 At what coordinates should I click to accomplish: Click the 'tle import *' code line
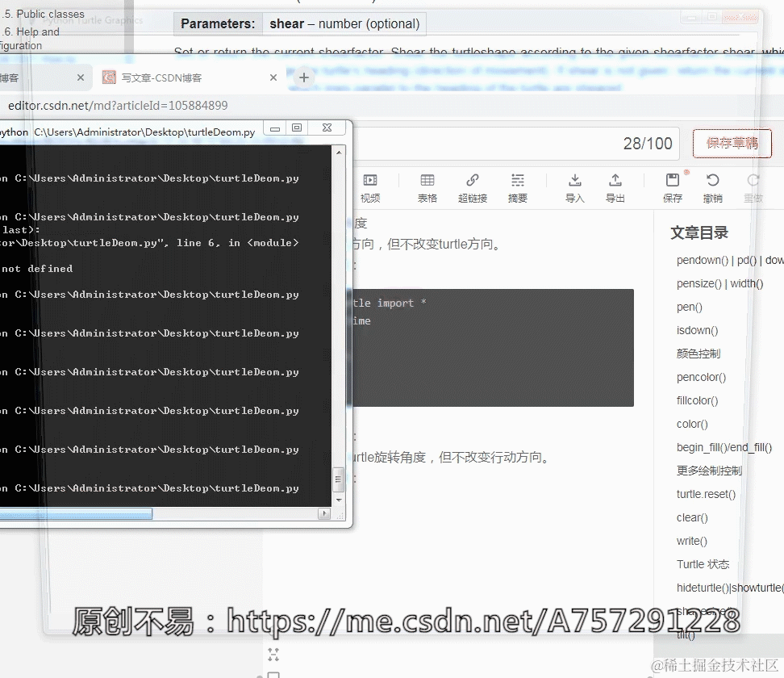390,303
